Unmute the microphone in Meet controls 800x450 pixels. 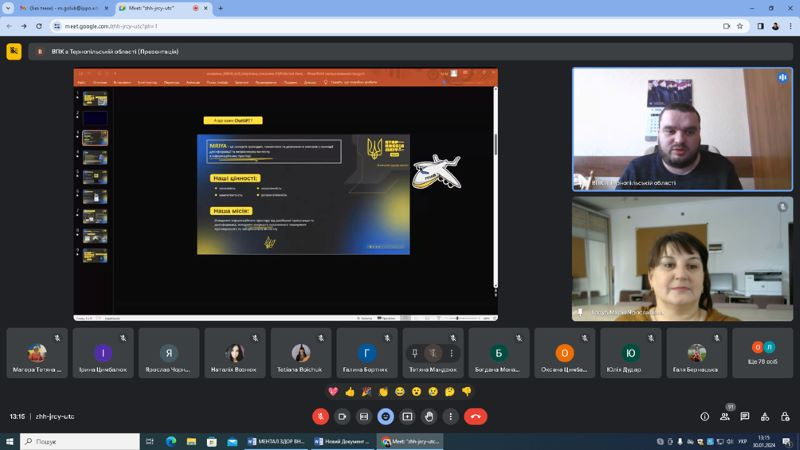click(x=320, y=417)
